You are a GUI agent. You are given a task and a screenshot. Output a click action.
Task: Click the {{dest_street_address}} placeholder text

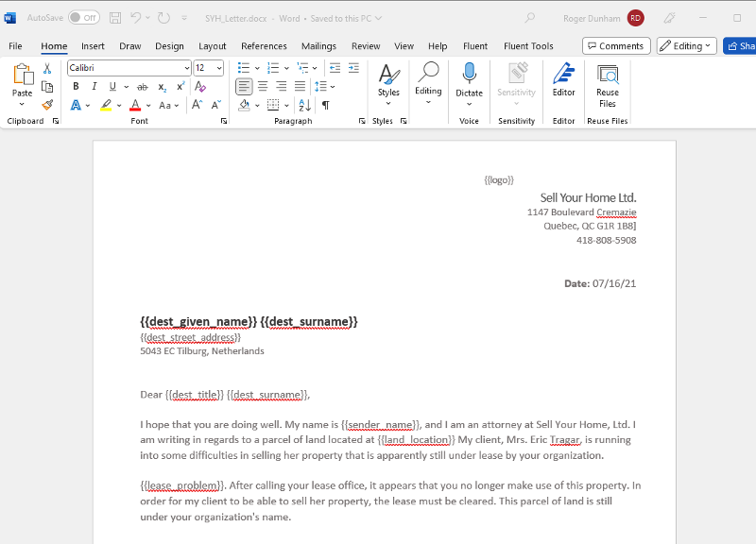tap(191, 337)
